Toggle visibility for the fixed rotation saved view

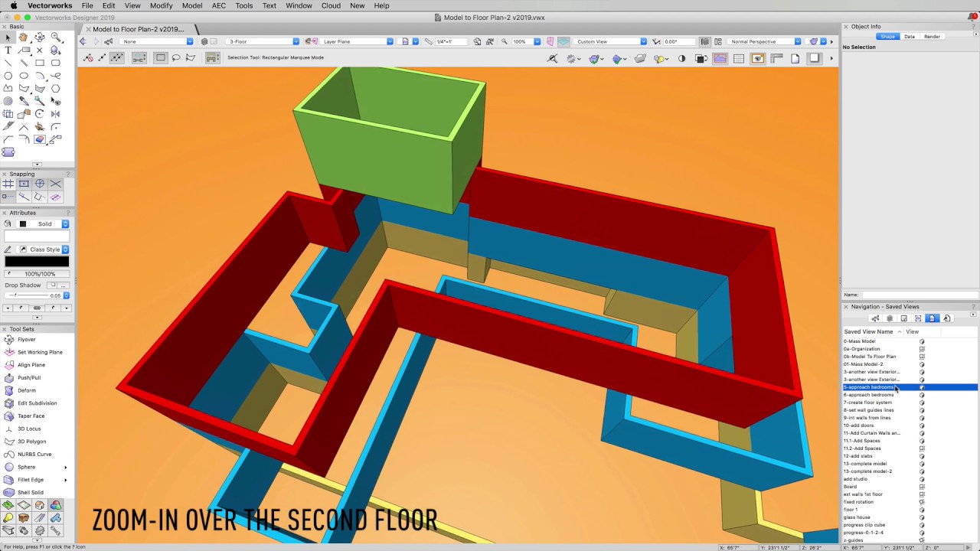pyautogui.click(x=922, y=502)
